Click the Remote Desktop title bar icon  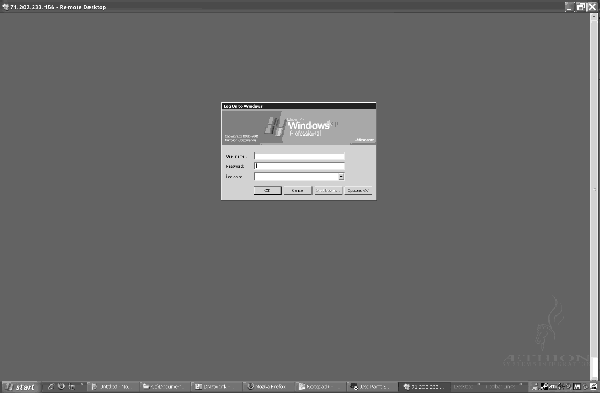[x=5, y=7]
